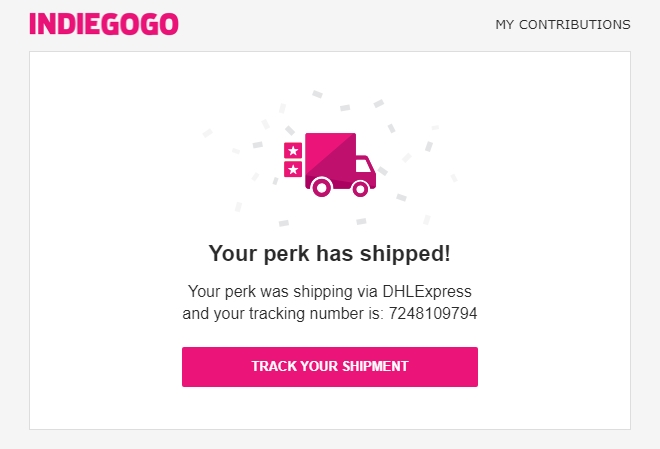Click the text "and your tracking number is:"
660x449 pixels.
point(283,314)
